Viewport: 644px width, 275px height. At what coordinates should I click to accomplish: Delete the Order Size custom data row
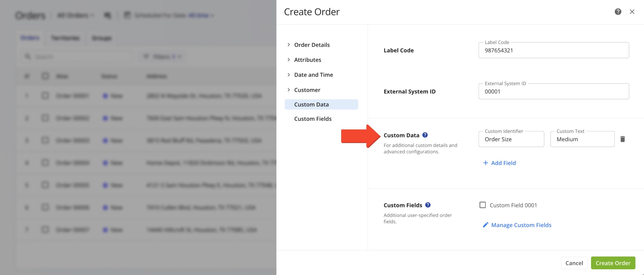(623, 139)
